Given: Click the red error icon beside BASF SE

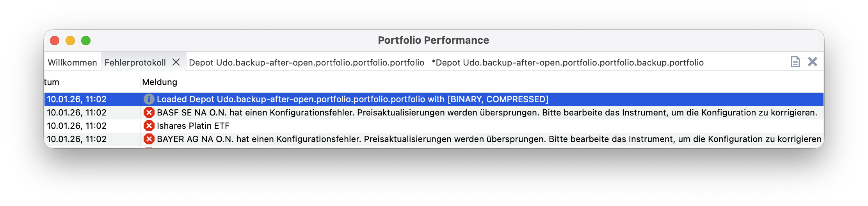Looking at the screenshot, I should tap(149, 112).
